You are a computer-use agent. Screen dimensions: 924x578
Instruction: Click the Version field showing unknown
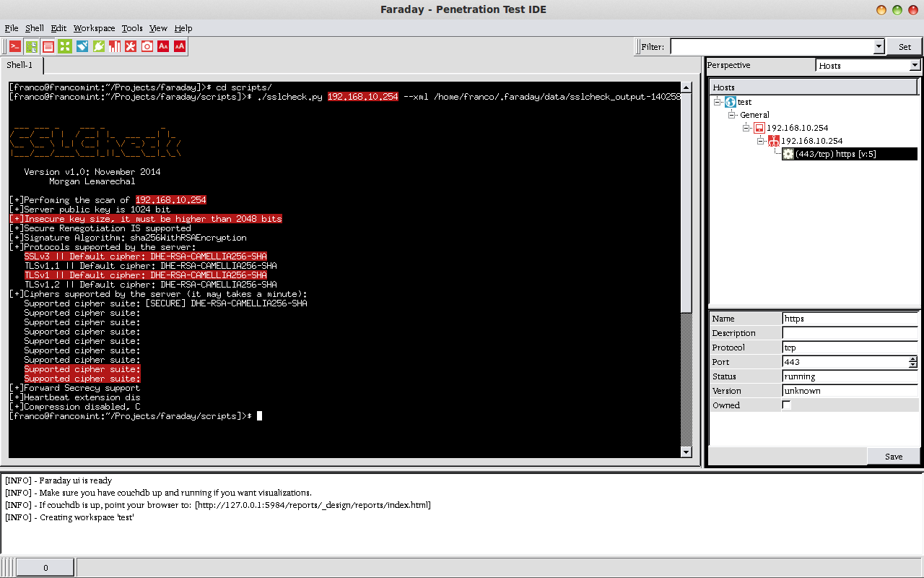[850, 391]
